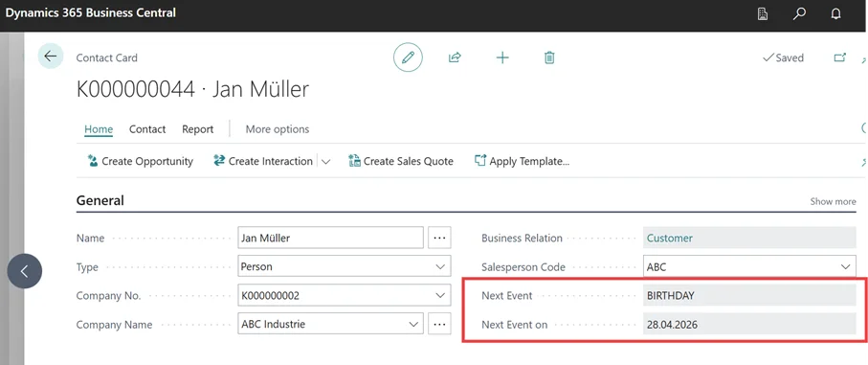
Task: Open the Contact tab
Action: pyautogui.click(x=147, y=129)
